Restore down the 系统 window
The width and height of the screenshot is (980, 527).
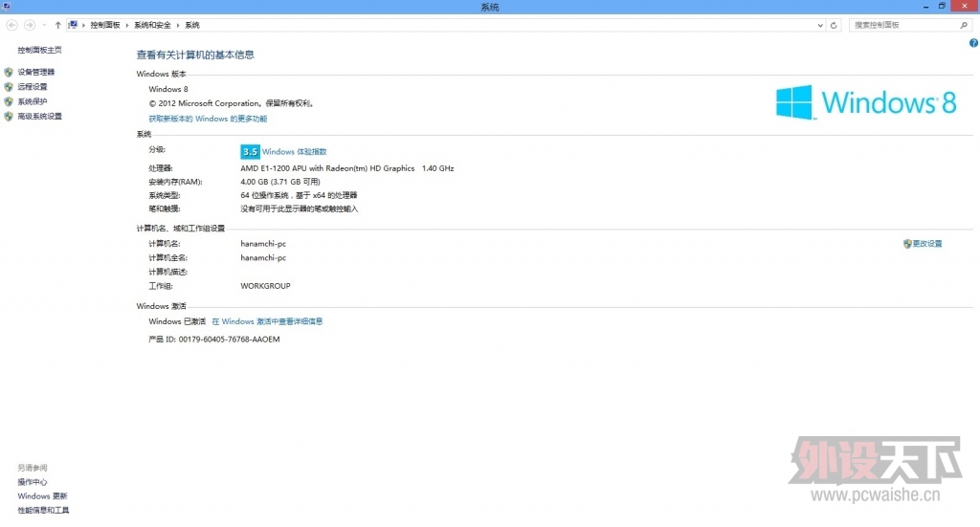pos(942,7)
